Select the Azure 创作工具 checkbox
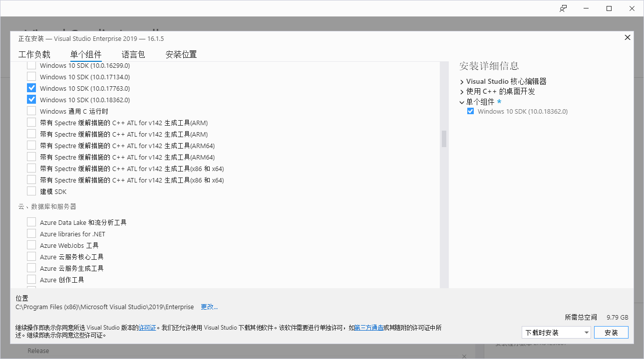Image resolution: width=644 pixels, height=359 pixels. coord(31,280)
